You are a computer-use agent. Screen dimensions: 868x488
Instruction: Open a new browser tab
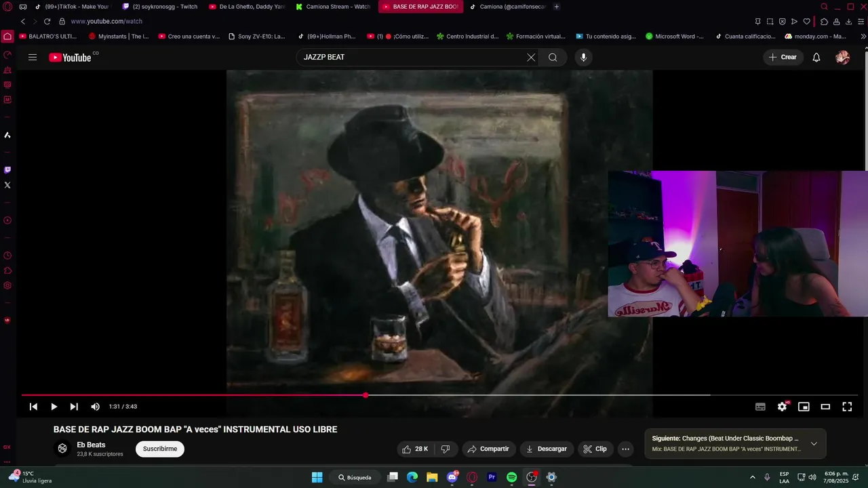(x=557, y=7)
